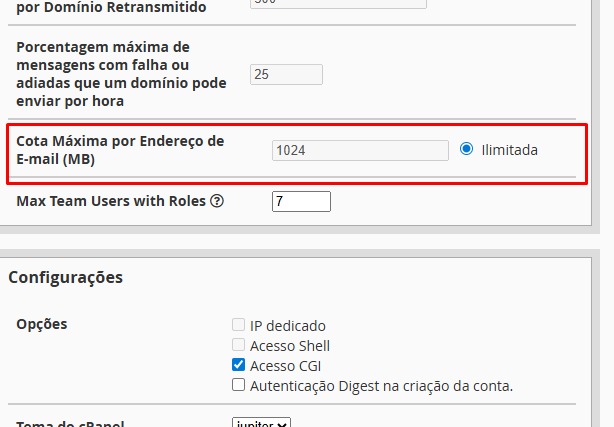Focus the field containing 25
This screenshot has width=614, height=427.
286,74
